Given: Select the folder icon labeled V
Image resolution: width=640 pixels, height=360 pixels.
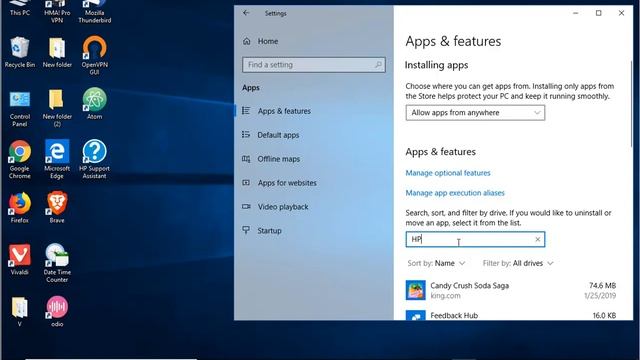Looking at the screenshot, I should [20, 311].
